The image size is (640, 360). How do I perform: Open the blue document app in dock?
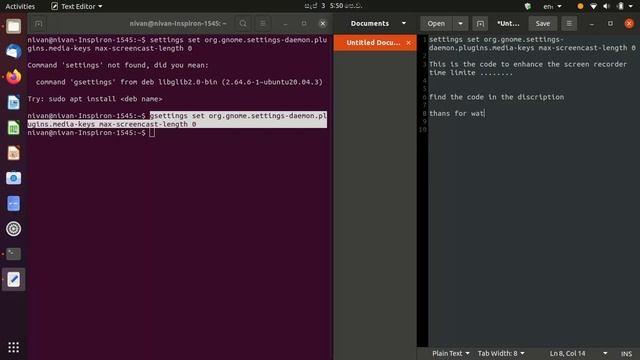tap(13, 203)
